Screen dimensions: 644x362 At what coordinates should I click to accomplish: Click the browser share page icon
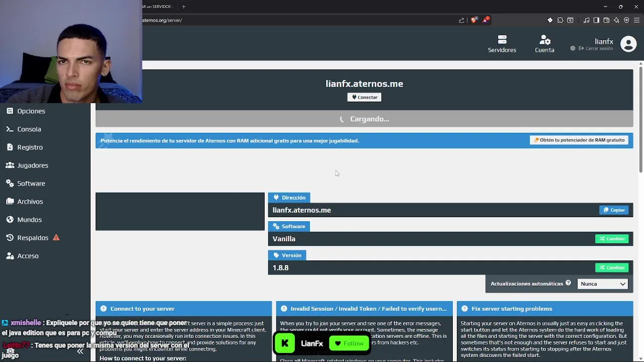click(x=461, y=20)
